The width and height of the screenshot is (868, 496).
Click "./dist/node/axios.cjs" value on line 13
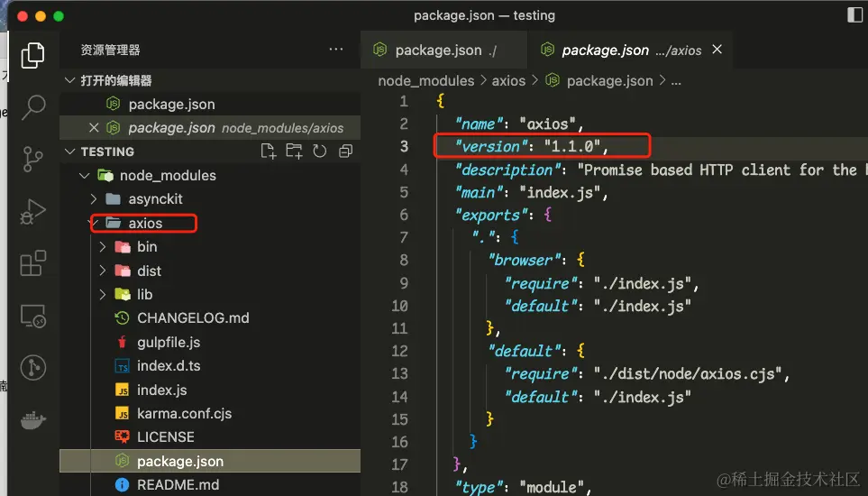pos(688,374)
